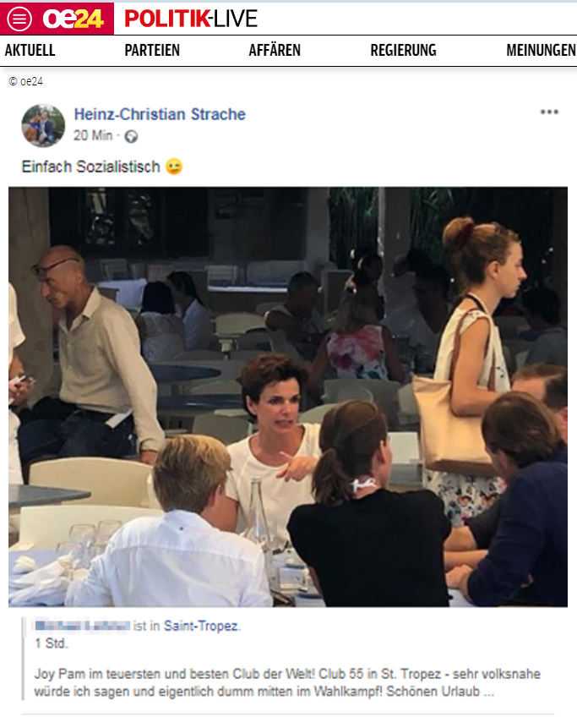Click the oe24 logo
This screenshot has width=577, height=728.
pos(73,19)
